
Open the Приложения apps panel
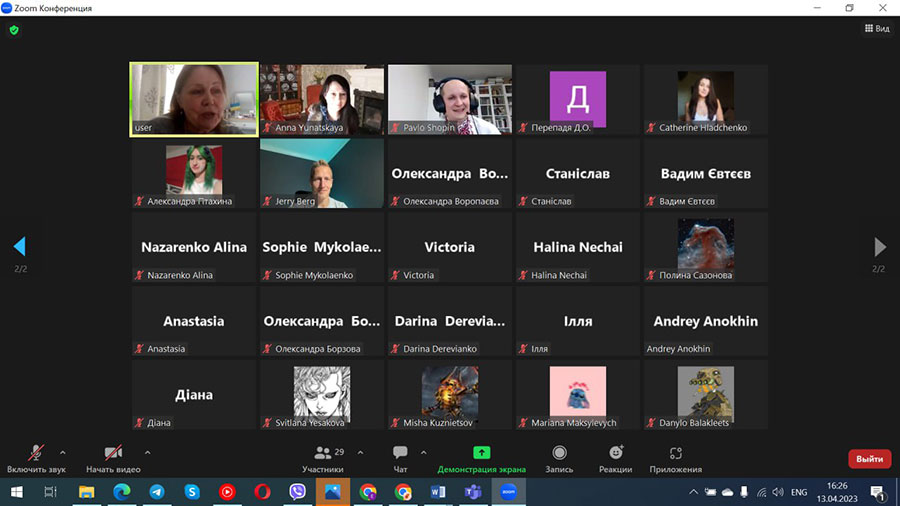coord(675,455)
